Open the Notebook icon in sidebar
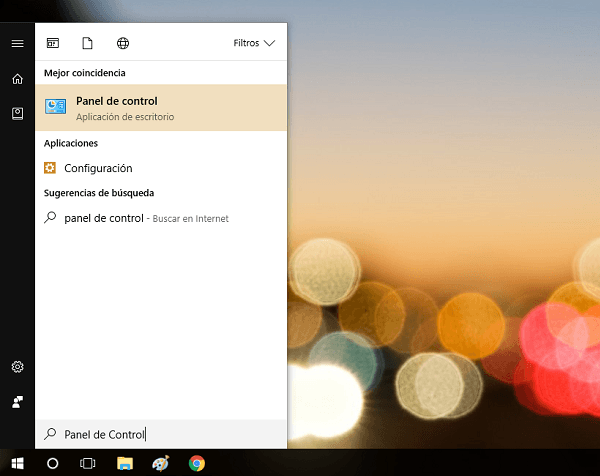This screenshot has width=600, height=476. pos(17,114)
